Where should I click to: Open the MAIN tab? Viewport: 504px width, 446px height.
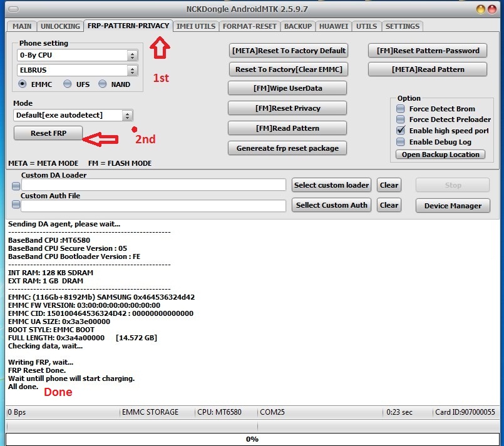click(22, 26)
